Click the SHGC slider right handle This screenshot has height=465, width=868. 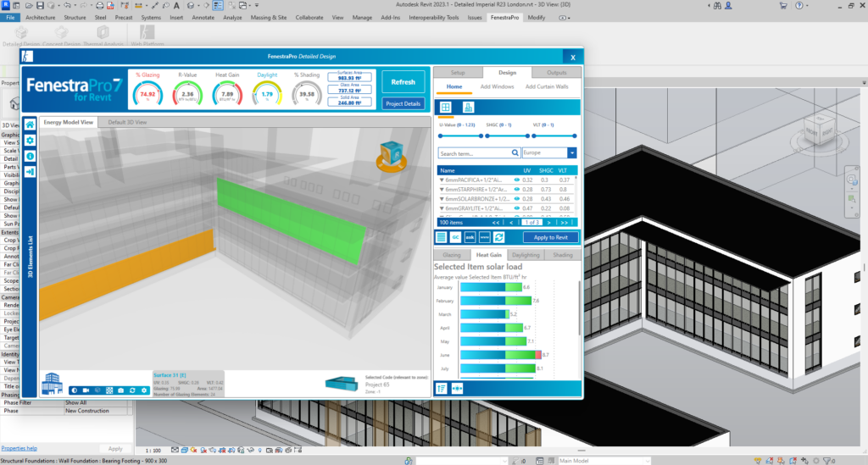(527, 136)
